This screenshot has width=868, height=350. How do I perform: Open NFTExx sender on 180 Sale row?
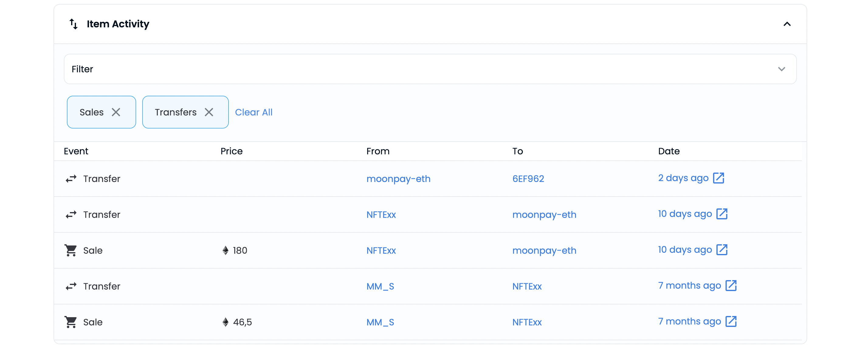click(x=381, y=251)
